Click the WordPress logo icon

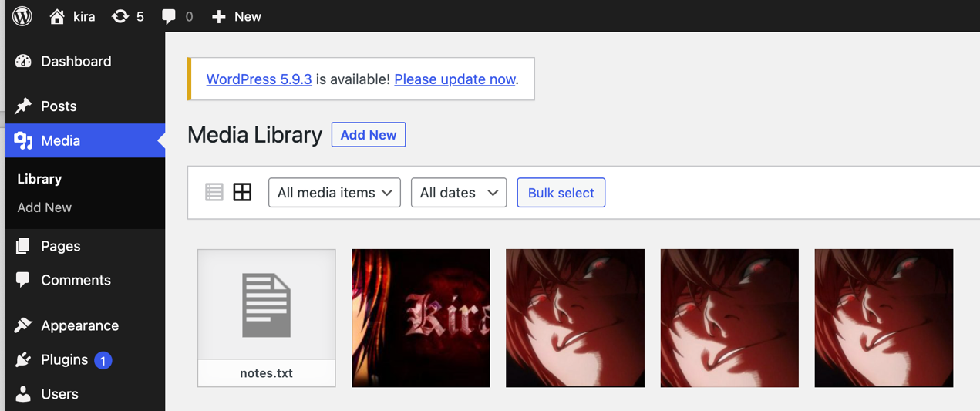click(22, 16)
